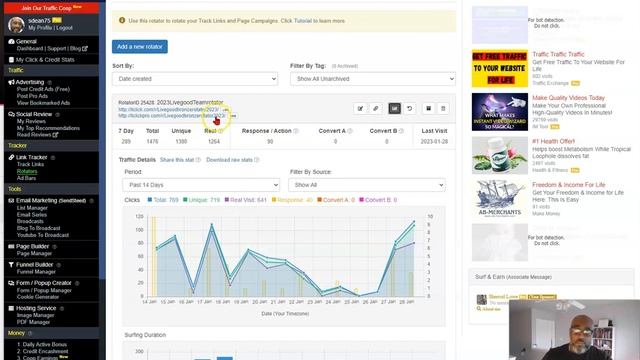Click the Form / Popup Creator help icon
This screenshot has height=360, width=640.
(77, 283)
